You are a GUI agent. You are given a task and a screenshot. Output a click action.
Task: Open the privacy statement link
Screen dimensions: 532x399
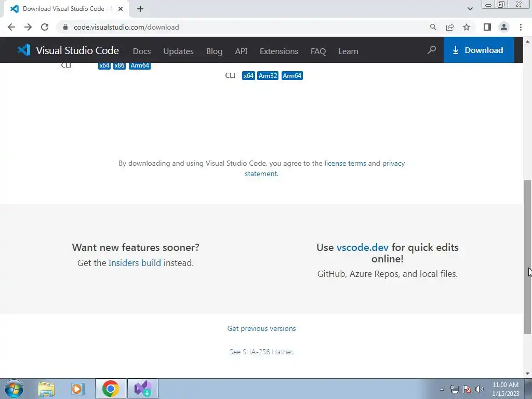[x=394, y=164]
